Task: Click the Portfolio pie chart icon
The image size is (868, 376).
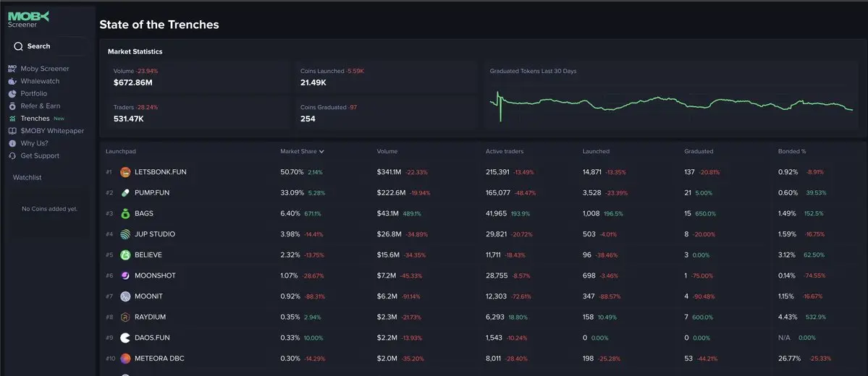Action: coord(12,93)
